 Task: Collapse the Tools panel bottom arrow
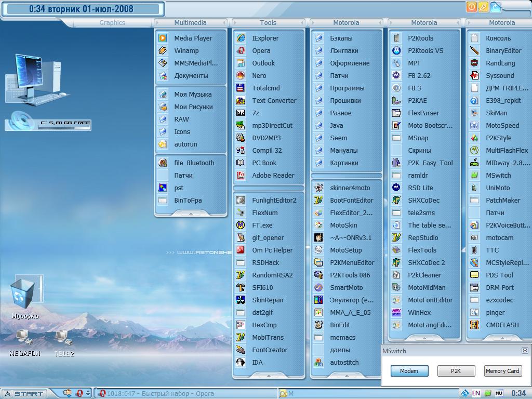(x=269, y=376)
